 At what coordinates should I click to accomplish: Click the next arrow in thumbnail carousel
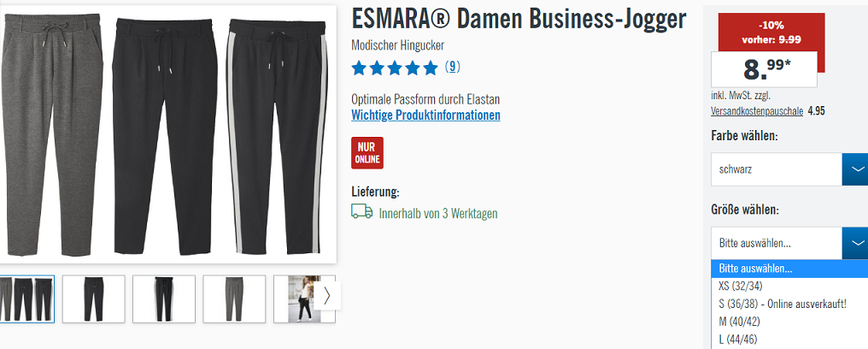(x=326, y=296)
